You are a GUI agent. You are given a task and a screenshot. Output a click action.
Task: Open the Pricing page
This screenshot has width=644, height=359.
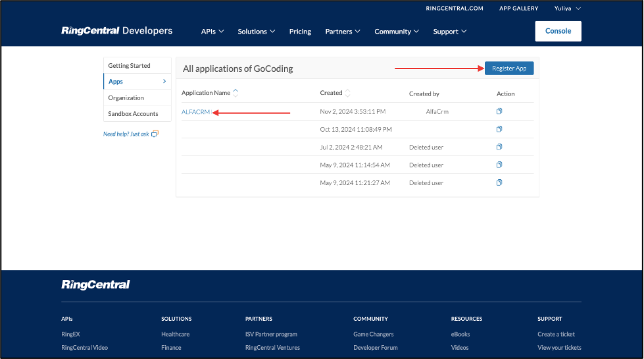point(300,32)
